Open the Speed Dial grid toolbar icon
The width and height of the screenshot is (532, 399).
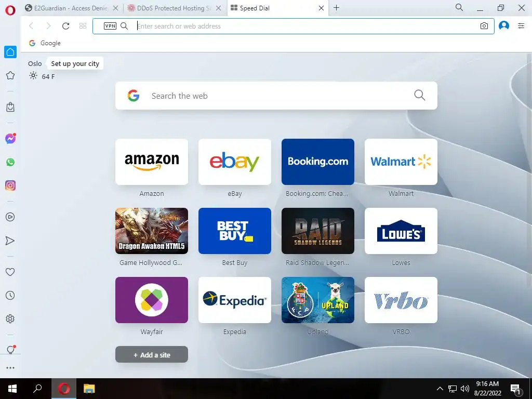pos(83,26)
